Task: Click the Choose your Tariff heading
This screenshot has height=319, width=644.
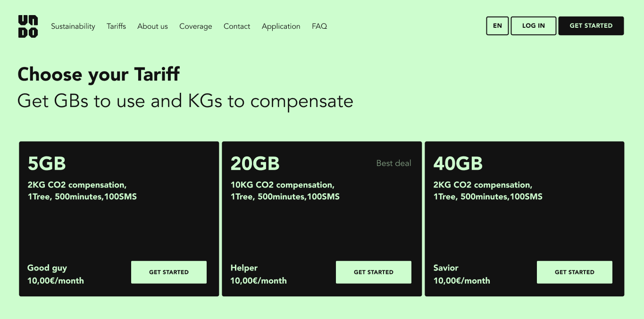Action: pos(99,74)
